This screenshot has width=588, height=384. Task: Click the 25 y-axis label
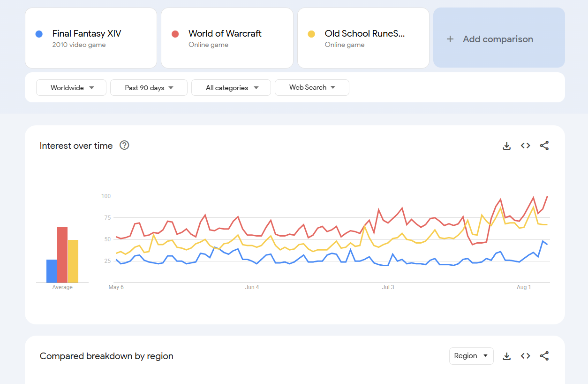click(x=107, y=261)
